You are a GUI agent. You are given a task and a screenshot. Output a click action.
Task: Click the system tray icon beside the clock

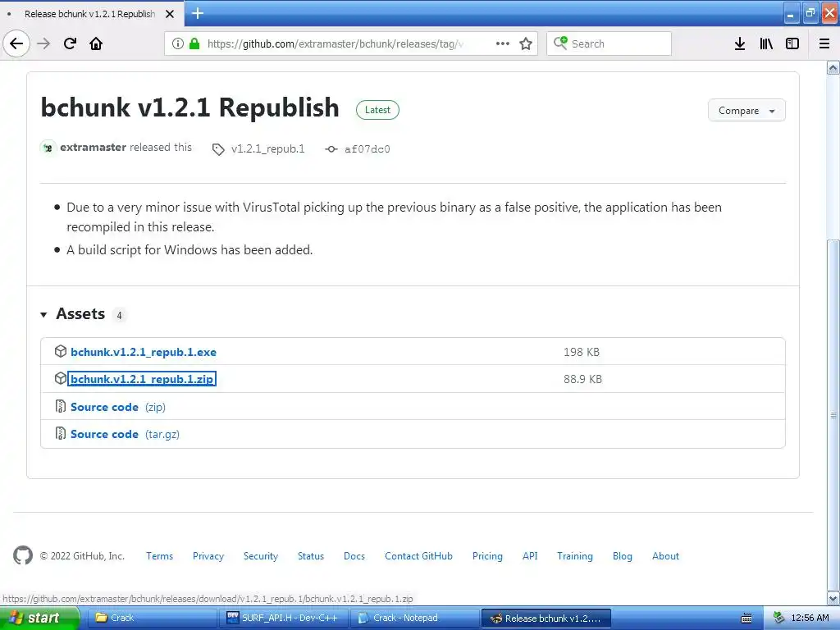pos(779,618)
